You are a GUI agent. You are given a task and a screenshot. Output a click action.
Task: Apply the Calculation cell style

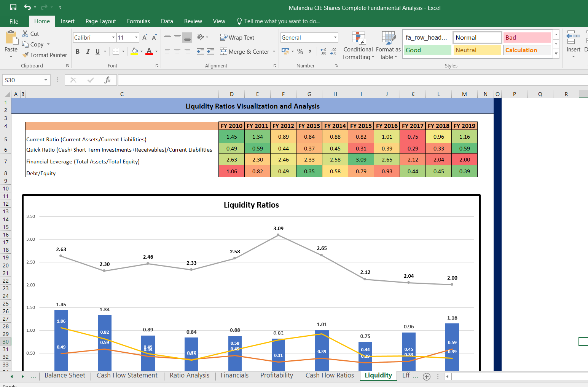click(527, 50)
